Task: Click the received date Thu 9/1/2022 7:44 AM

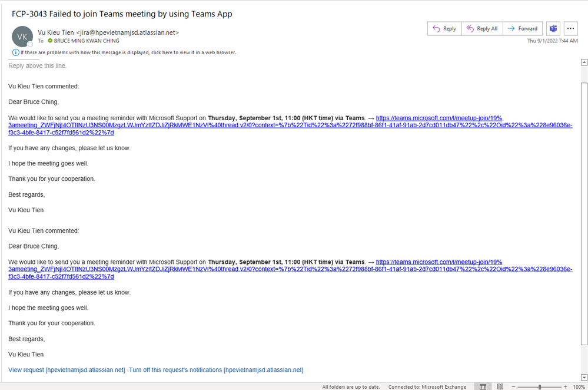Action: [552, 41]
